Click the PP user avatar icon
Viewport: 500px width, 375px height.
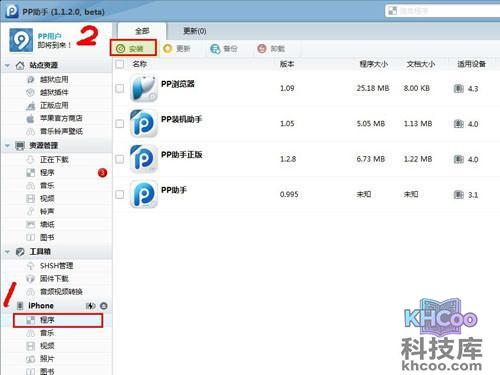coord(21,40)
